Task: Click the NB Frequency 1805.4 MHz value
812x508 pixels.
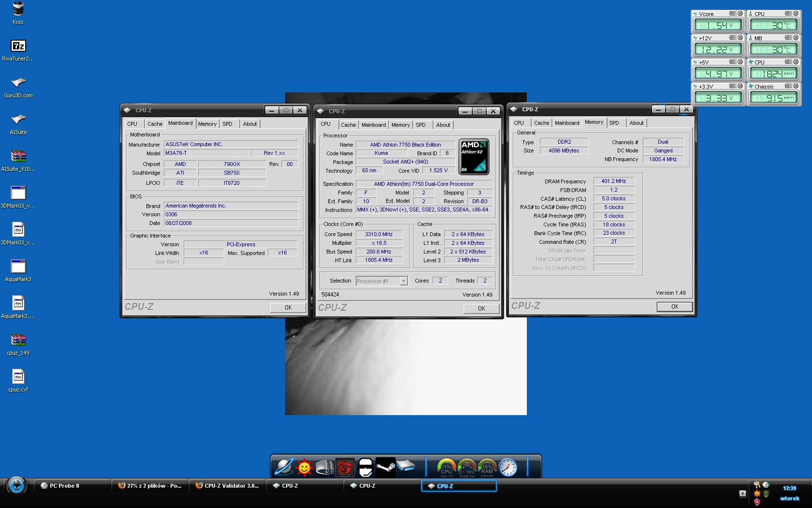Action: tap(663, 159)
